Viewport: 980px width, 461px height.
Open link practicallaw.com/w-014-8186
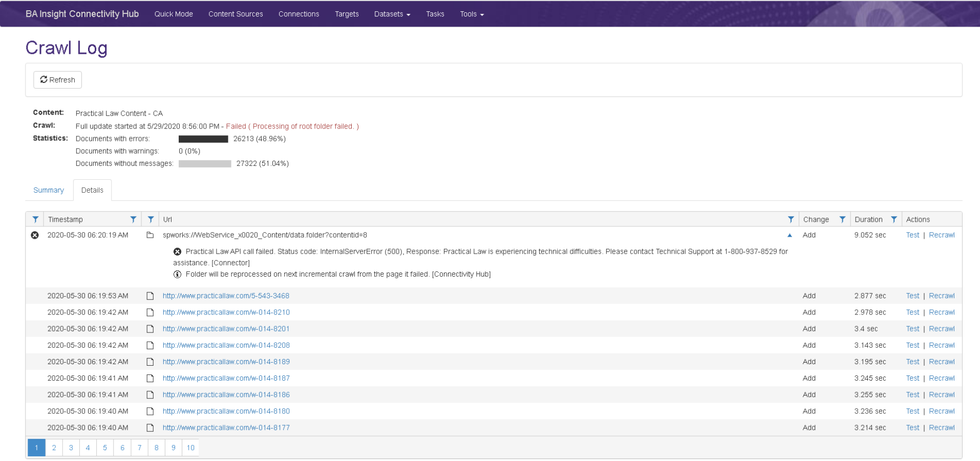[x=226, y=395]
